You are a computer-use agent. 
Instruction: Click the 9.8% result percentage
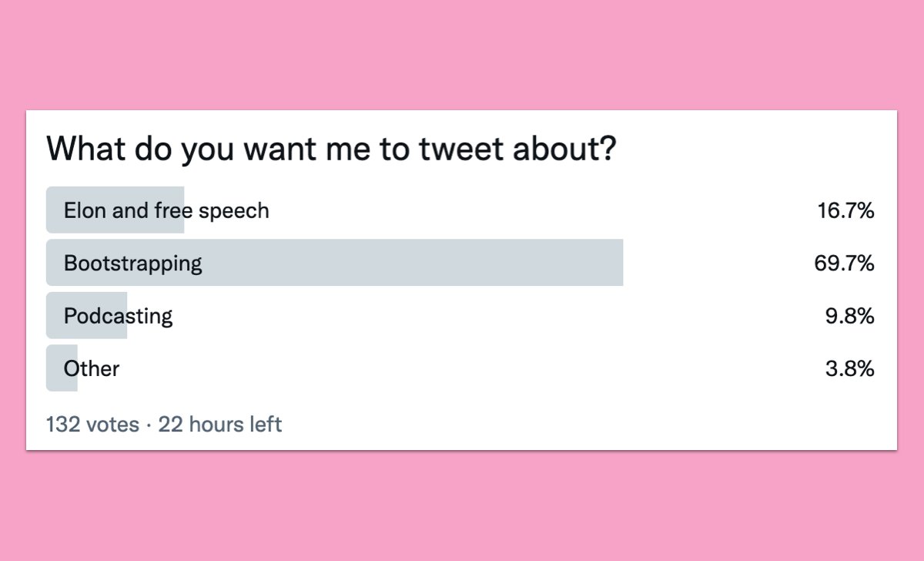(x=849, y=316)
